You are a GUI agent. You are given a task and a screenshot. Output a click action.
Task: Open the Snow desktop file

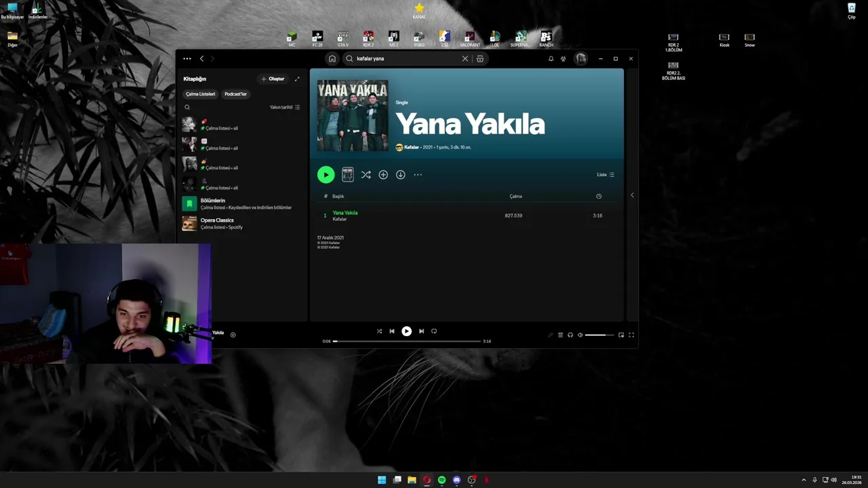click(749, 40)
